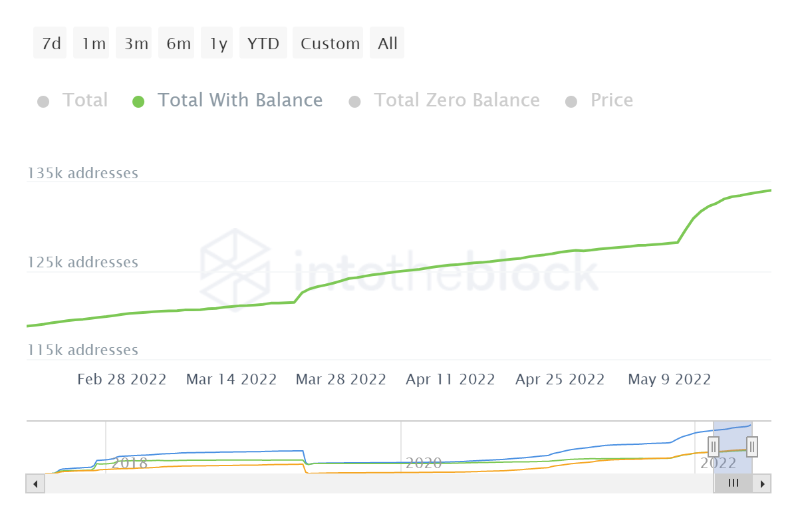Select the 1m time range
Viewport: 798px width, 532px height.
[94, 44]
